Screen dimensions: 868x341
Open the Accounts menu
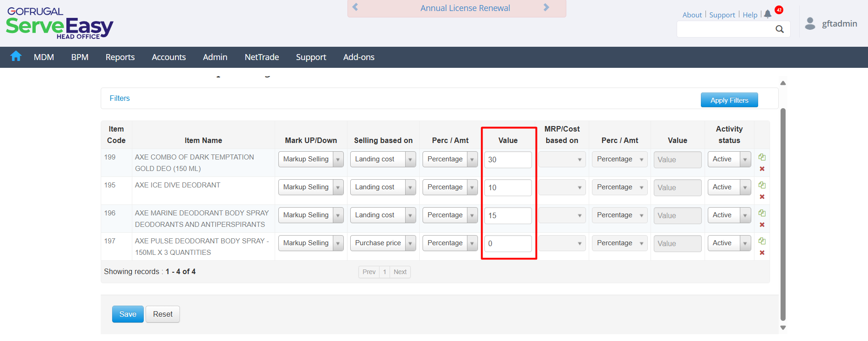pyautogui.click(x=169, y=57)
